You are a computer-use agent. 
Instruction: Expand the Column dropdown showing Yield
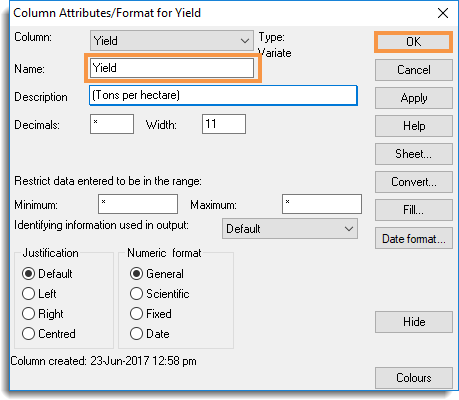172,41
